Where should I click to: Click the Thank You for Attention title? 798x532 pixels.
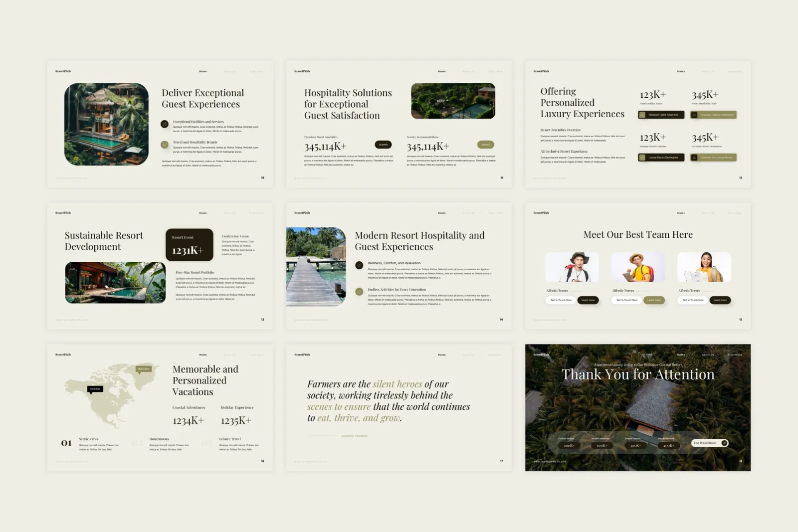click(638, 374)
